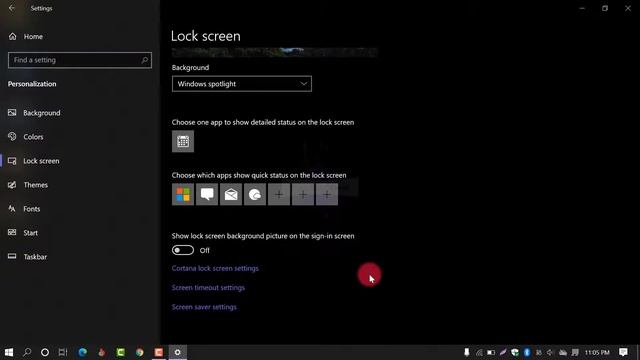Click the Settings gear taskbar icon

(x=178, y=352)
